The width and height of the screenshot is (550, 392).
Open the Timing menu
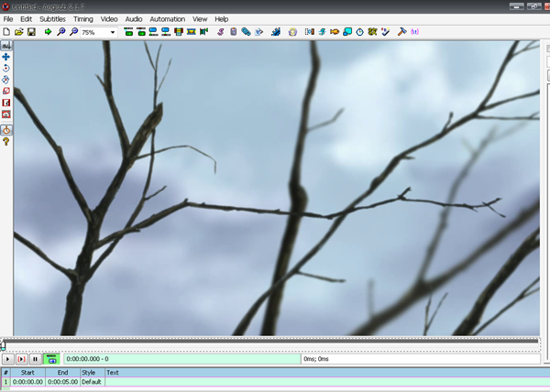pyautogui.click(x=83, y=19)
